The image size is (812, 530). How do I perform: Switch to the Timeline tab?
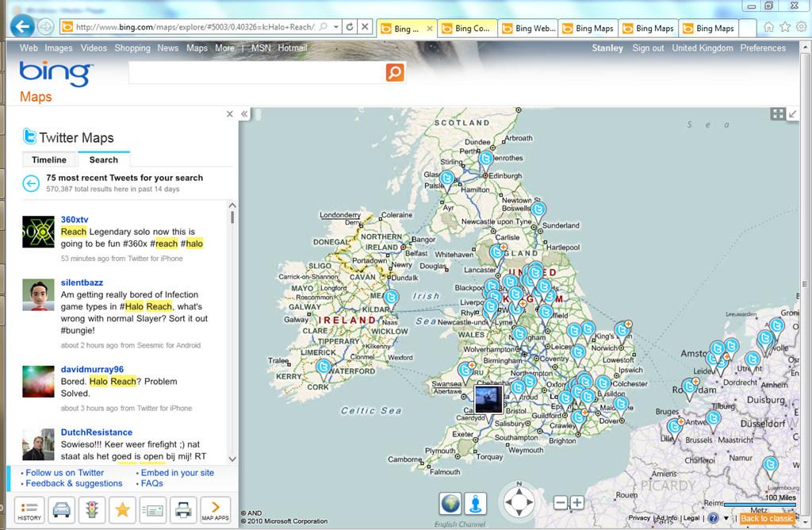49,159
